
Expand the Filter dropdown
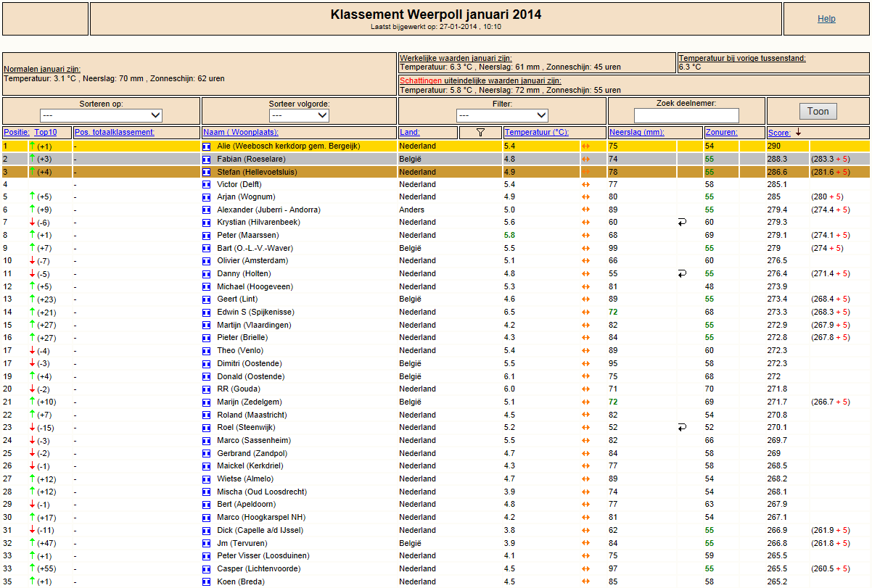pyautogui.click(x=502, y=115)
